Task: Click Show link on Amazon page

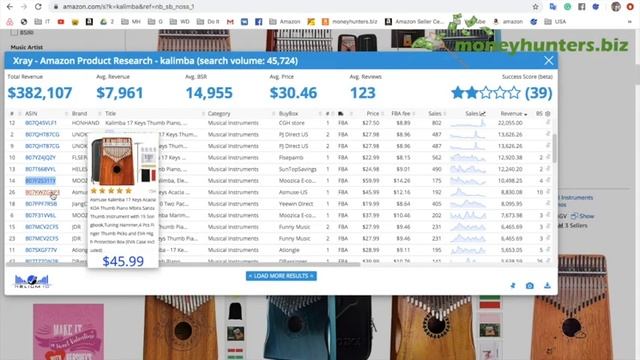Action: tap(583, 216)
